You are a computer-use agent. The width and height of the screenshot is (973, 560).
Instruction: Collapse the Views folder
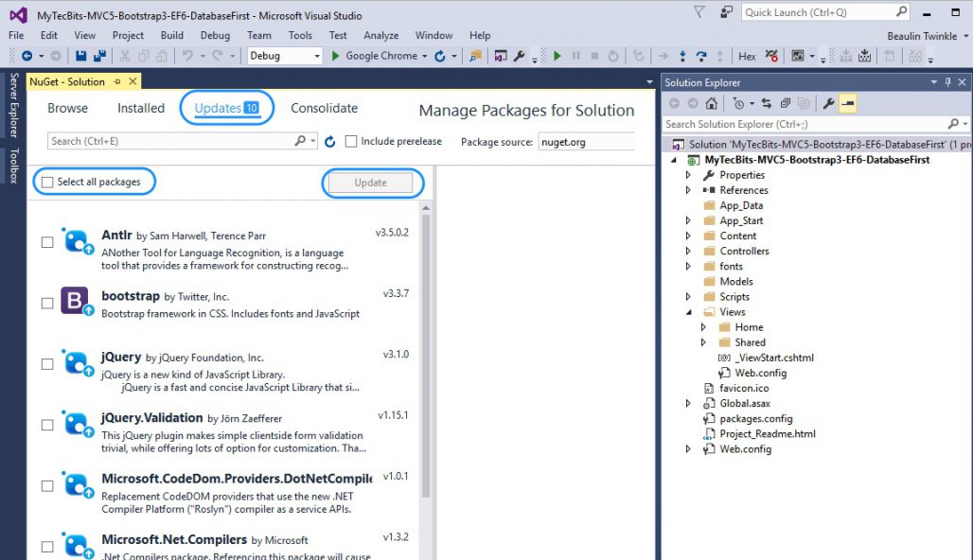(690, 311)
